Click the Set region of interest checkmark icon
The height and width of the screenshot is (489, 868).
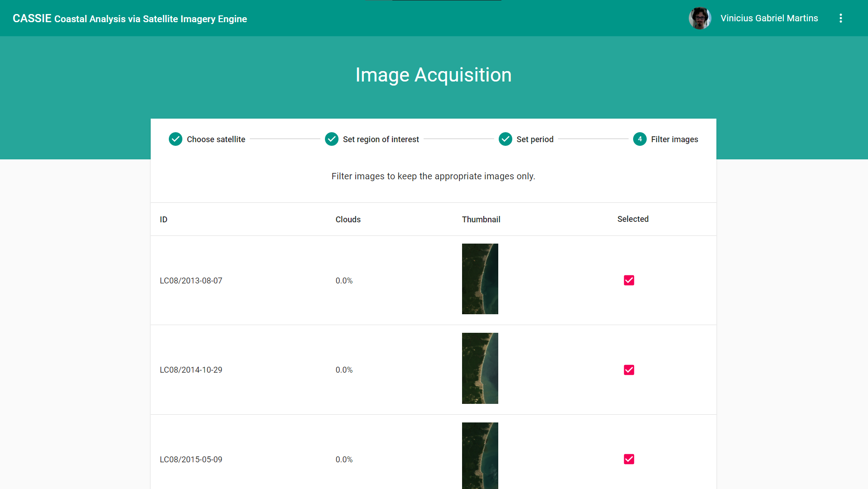[332, 139]
